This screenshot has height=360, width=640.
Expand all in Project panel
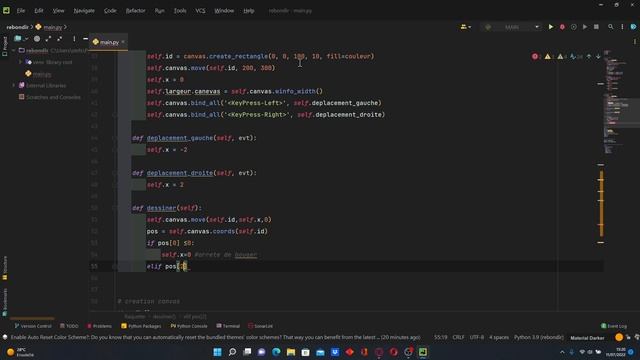coord(48,39)
